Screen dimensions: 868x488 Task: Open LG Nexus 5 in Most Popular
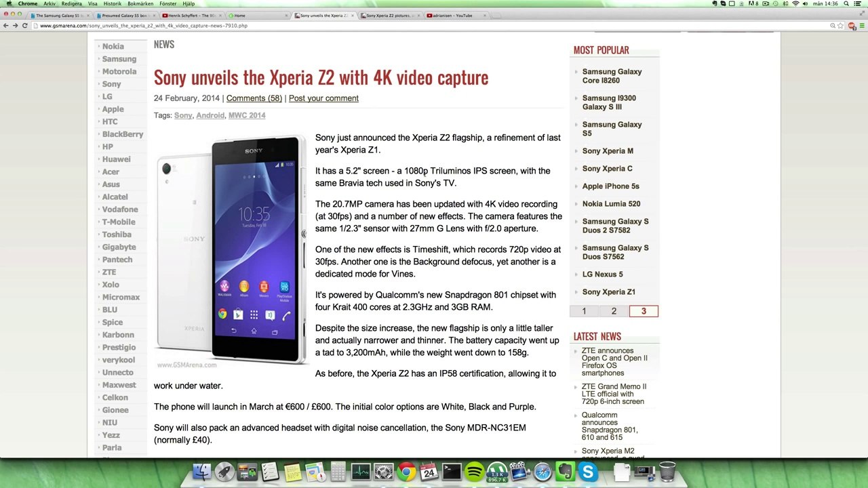[602, 274]
